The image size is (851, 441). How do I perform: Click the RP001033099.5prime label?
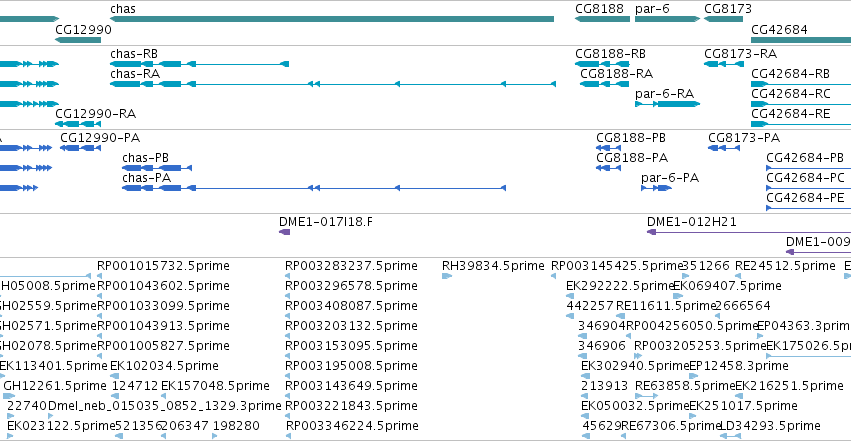click(163, 306)
